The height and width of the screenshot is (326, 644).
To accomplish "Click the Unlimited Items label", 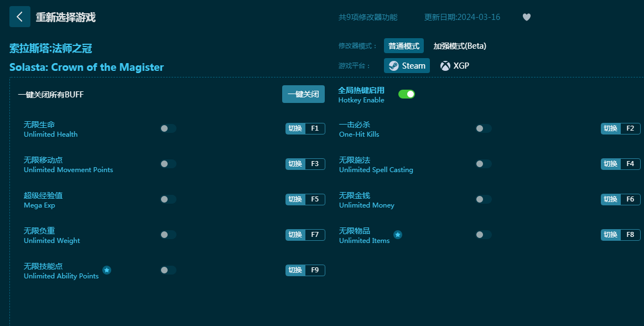I will click(x=364, y=241).
